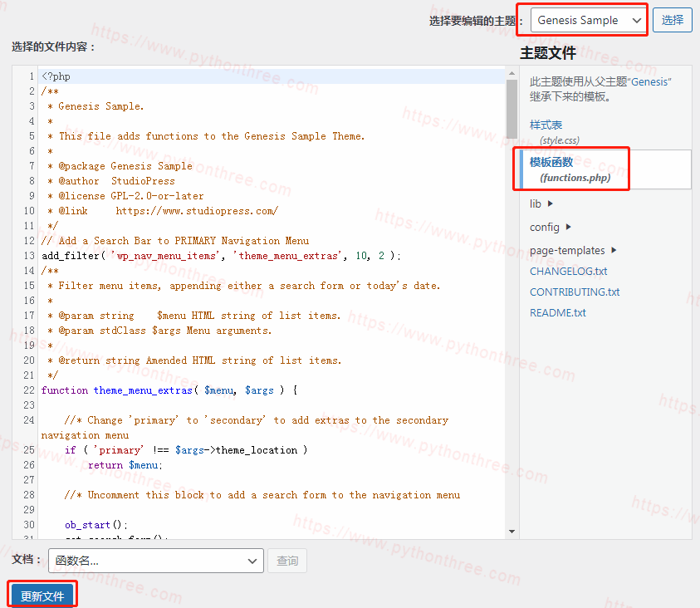The height and width of the screenshot is (608, 700).
Task: Click the editor scrollbar down arrow
Action: (x=512, y=532)
